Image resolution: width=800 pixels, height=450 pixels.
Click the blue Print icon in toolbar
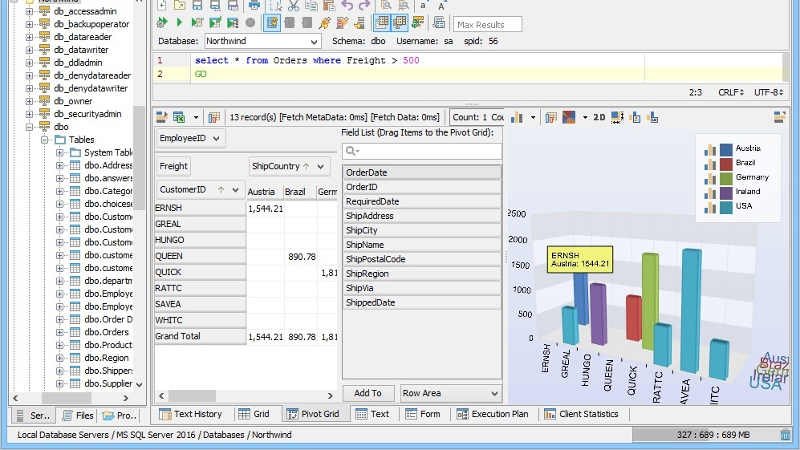pos(254,6)
